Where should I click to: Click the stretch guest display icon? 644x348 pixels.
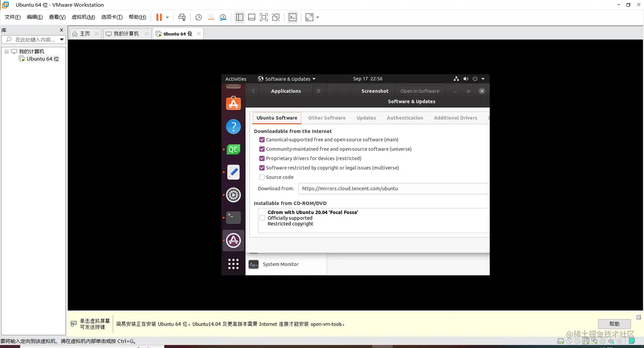pyautogui.click(x=309, y=17)
